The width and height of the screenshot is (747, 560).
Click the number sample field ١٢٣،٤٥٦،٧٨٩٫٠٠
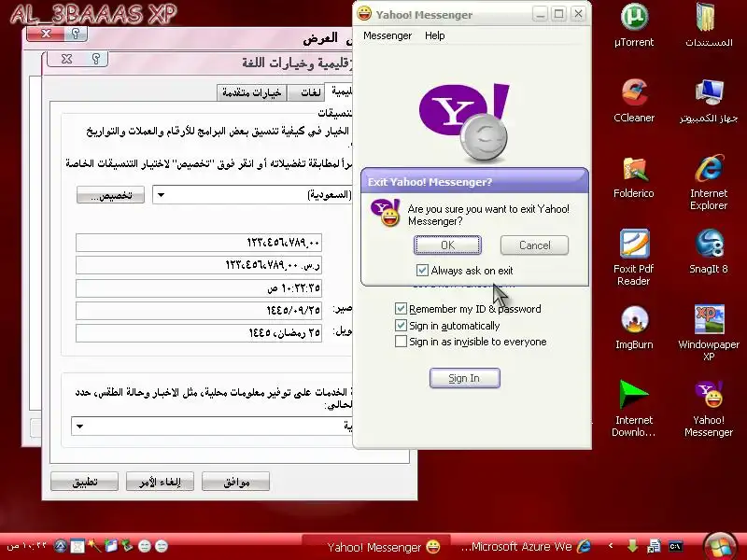coord(199,243)
